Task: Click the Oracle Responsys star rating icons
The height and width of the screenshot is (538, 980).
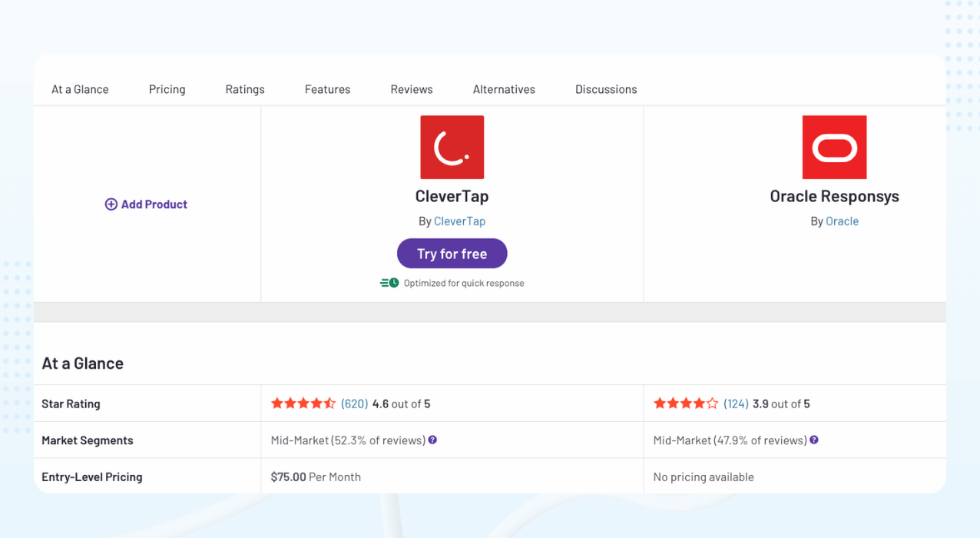Action: click(685, 403)
